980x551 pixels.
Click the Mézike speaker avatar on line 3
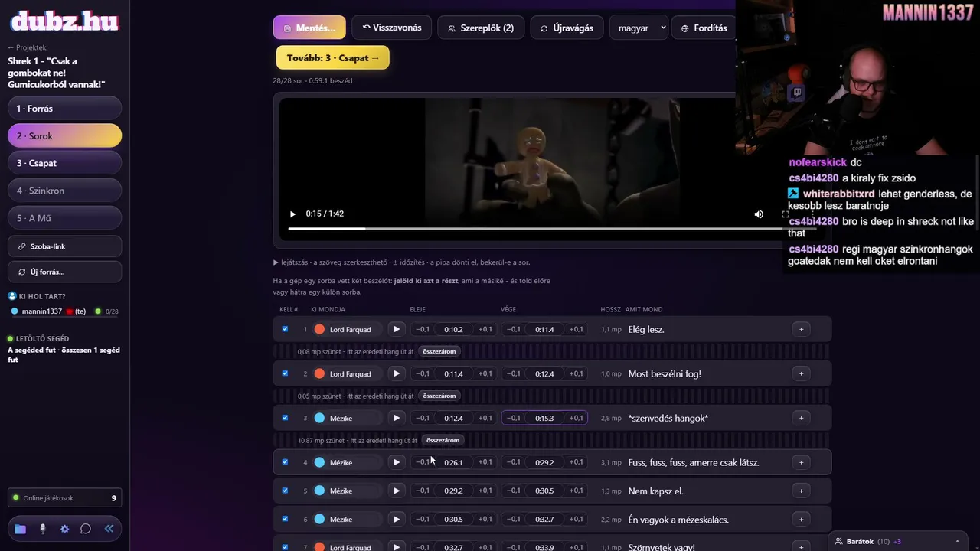[319, 418]
